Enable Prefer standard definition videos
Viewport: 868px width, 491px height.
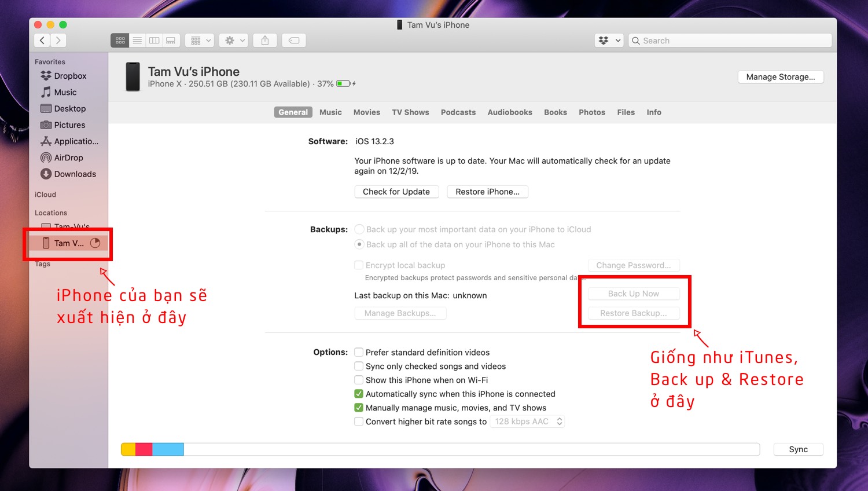click(359, 352)
